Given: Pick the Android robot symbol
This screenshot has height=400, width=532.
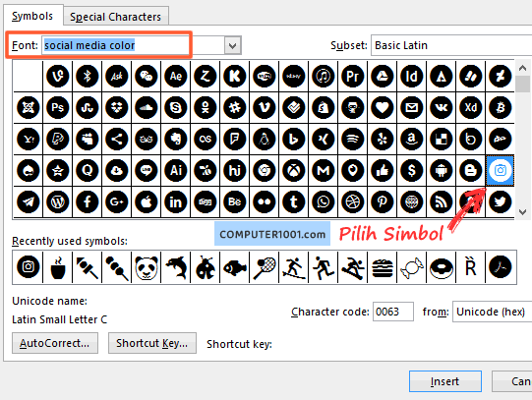Looking at the screenshot, I should [442, 170].
